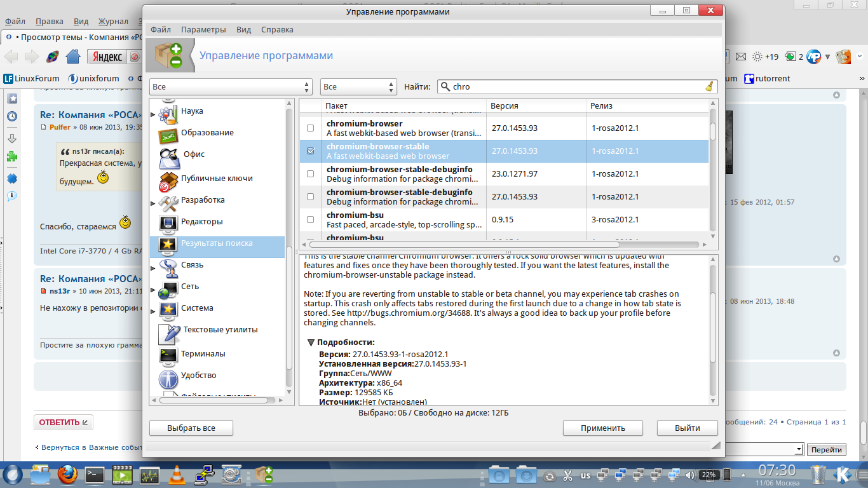This screenshot has width=868, height=488.
Task: Open the narrow Все dropdown beside Найти
Action: click(358, 86)
